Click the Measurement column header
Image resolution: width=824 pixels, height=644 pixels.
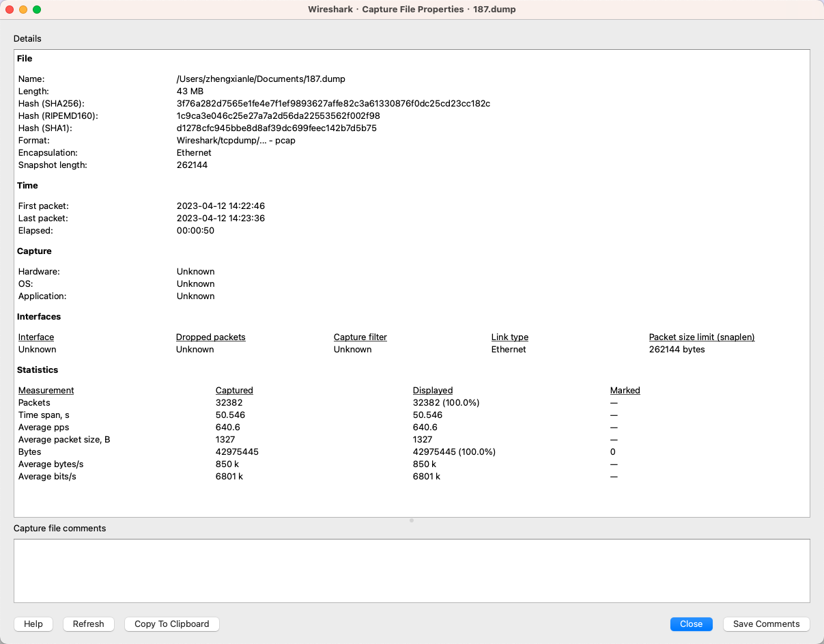tap(46, 390)
